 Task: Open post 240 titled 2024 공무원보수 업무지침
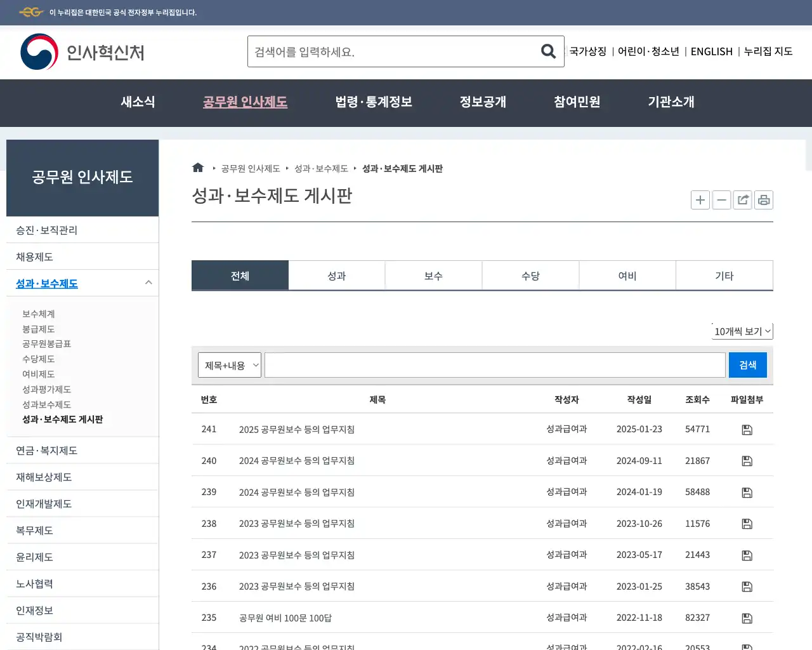coord(296,460)
